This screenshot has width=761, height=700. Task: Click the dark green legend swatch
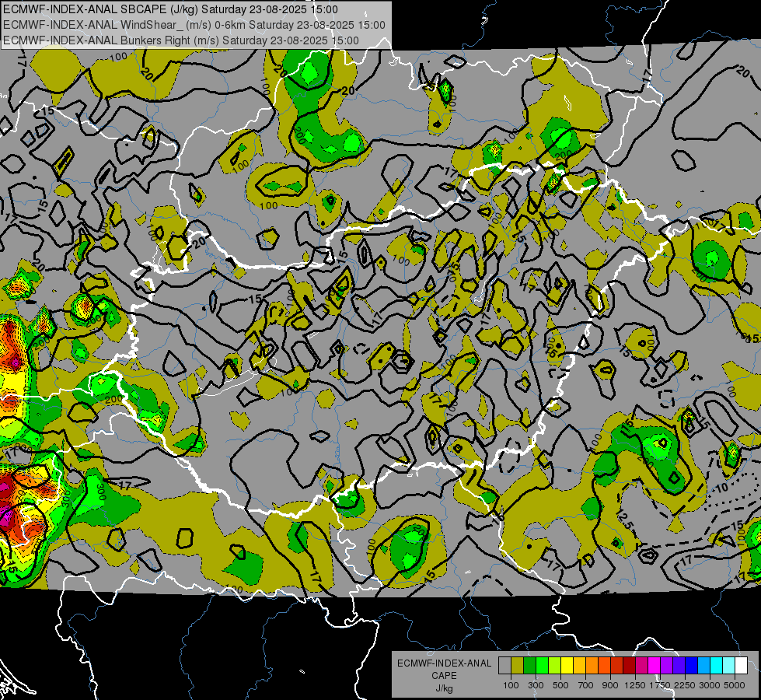tap(529, 666)
